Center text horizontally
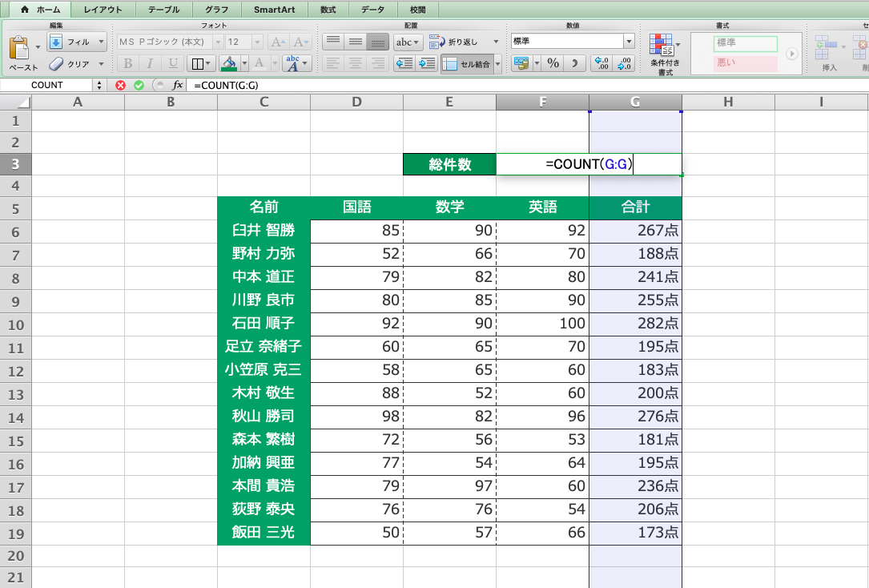 point(356,64)
